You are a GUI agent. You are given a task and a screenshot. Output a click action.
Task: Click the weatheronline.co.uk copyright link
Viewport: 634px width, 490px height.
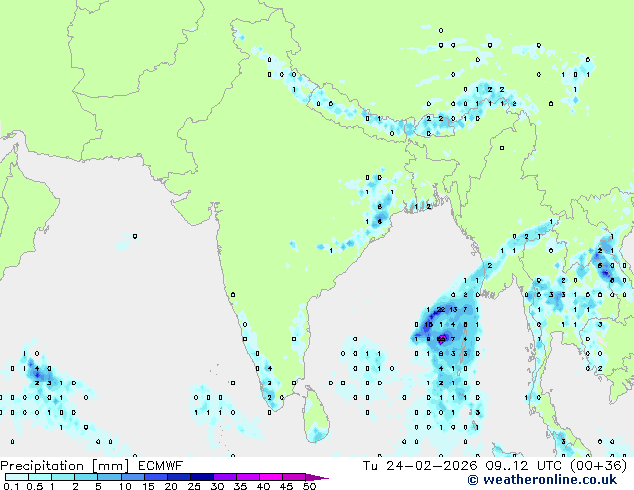[543, 480]
